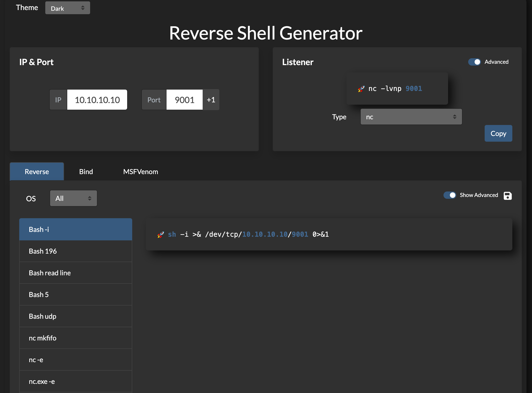The image size is (532, 393).
Task: Open the Theme dropdown showing Dark
Action: [68, 8]
